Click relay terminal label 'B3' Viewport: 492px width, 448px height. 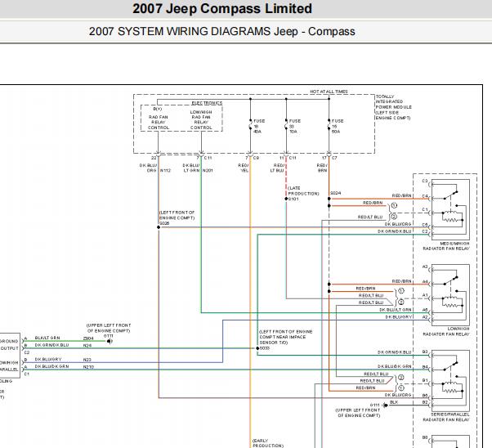click(424, 352)
